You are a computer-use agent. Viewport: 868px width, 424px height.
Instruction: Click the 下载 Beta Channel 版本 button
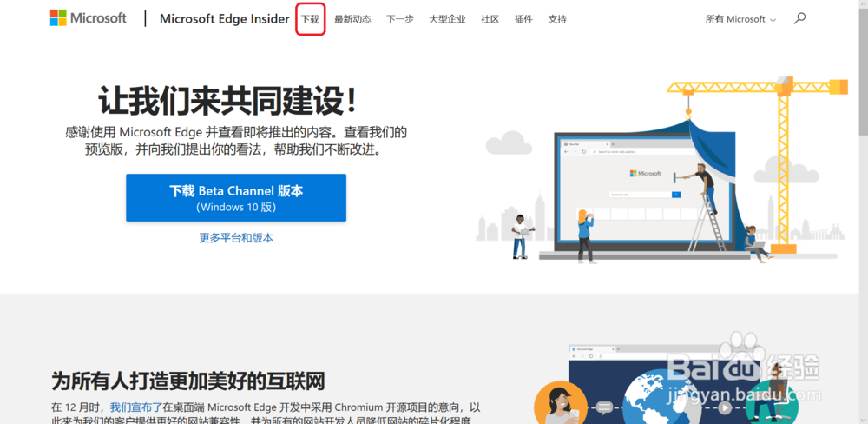tap(236, 198)
